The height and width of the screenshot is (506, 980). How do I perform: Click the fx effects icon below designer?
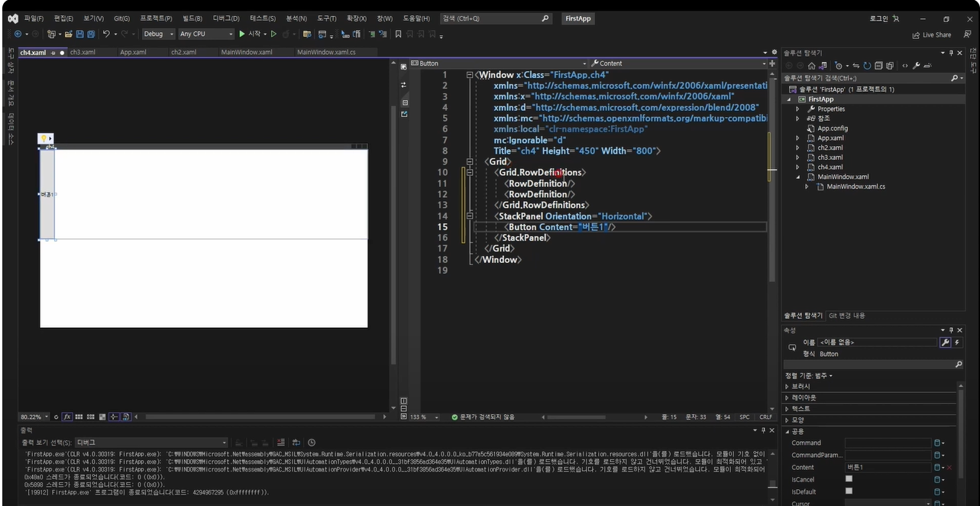coord(66,417)
